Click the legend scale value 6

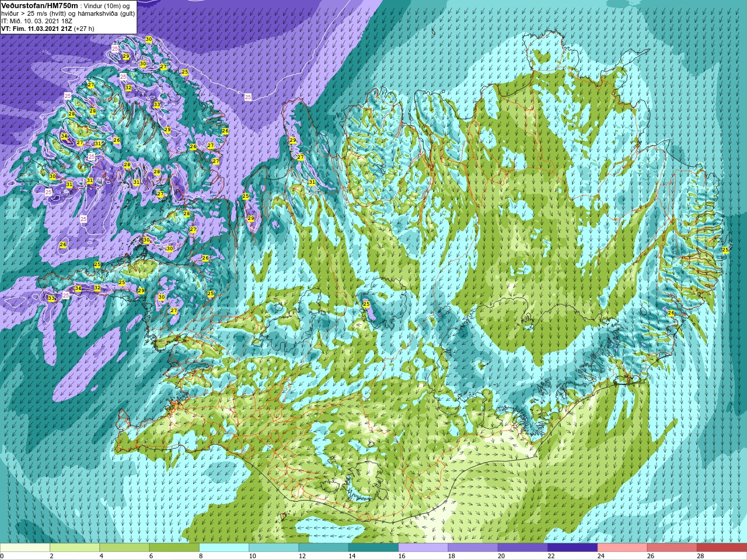click(152, 556)
